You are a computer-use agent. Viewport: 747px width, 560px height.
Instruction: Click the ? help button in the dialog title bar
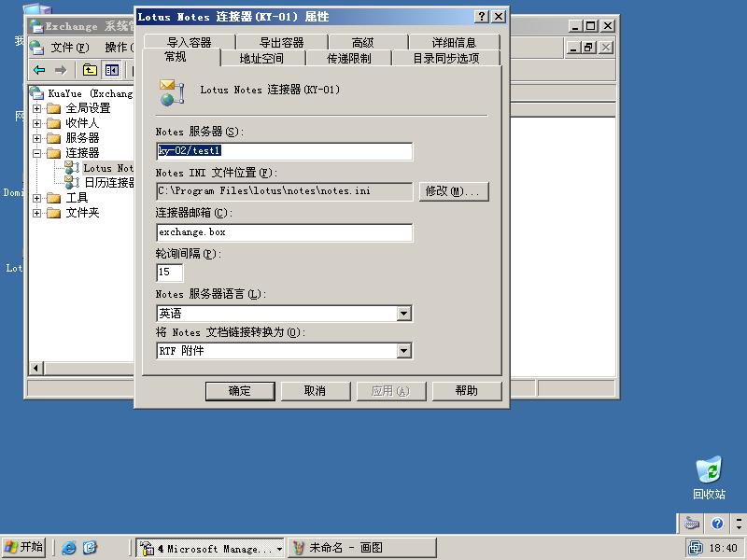click(482, 17)
